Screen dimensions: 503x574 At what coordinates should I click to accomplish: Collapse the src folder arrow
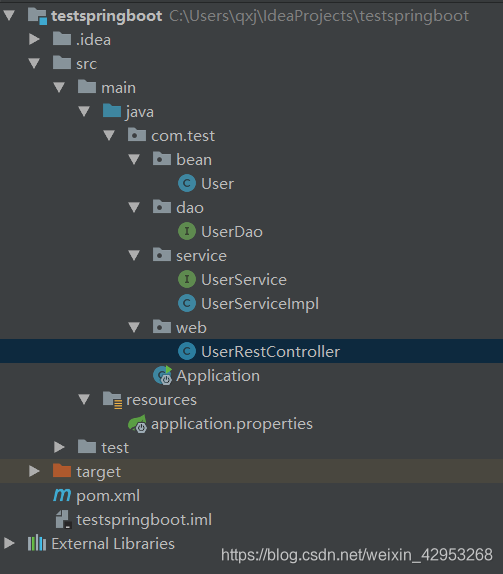(34, 63)
